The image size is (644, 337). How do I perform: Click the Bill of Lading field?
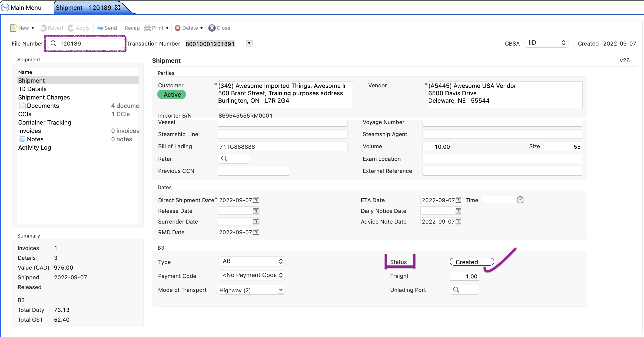[x=282, y=146]
